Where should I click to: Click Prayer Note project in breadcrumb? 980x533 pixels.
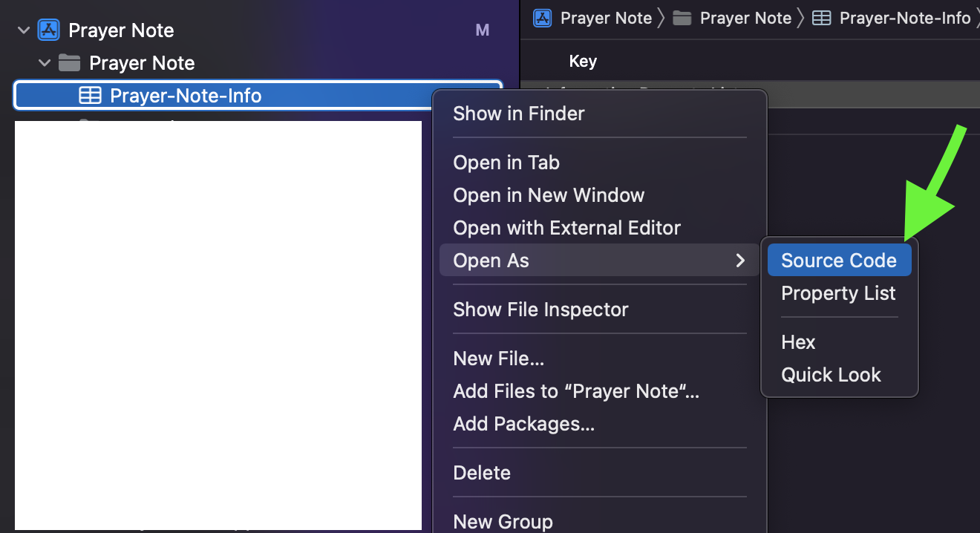pyautogui.click(x=606, y=18)
